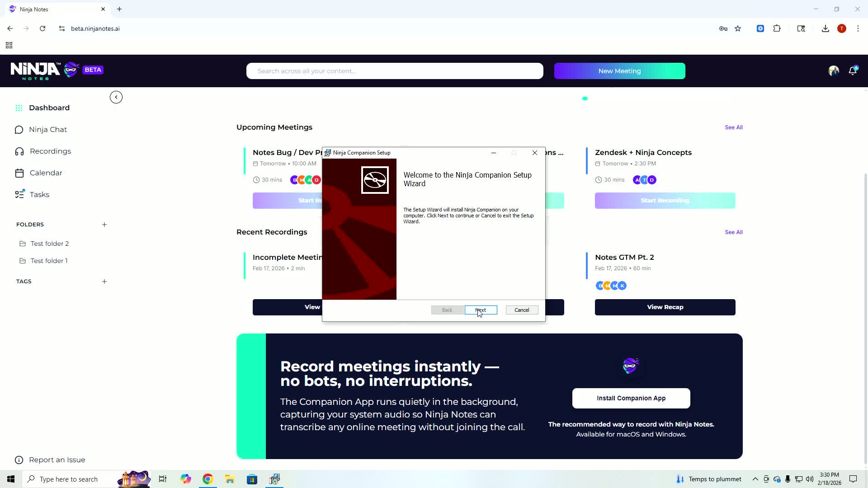Screen dimensions: 868x488
Task: Open browser extensions puzzle icon
Action: pos(777,28)
